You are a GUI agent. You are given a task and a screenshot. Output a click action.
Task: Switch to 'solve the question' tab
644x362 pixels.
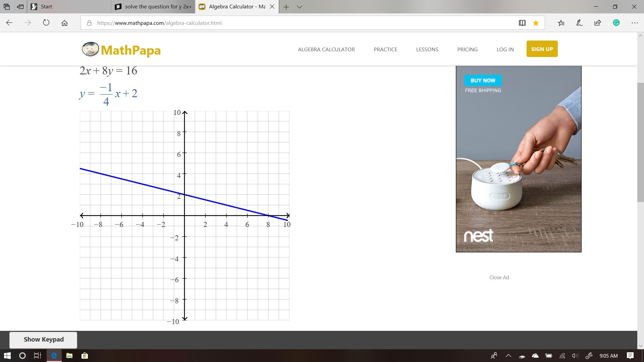(154, 7)
